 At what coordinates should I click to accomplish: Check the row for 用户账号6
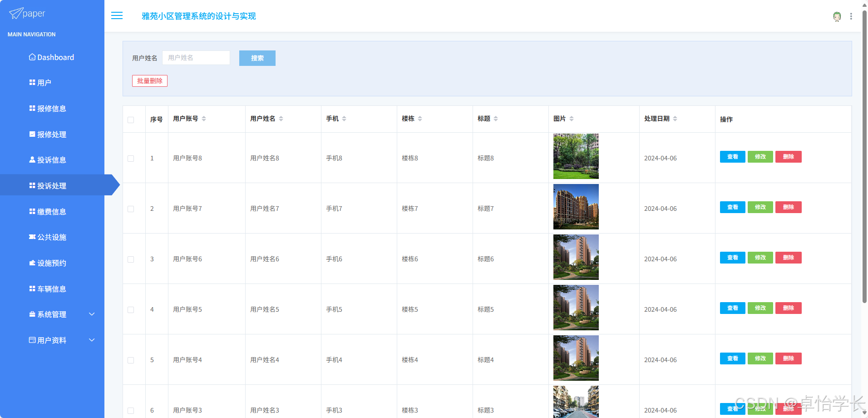click(x=131, y=259)
